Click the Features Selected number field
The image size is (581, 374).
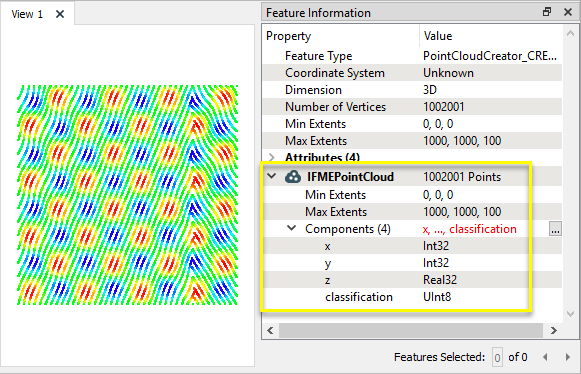coord(497,357)
